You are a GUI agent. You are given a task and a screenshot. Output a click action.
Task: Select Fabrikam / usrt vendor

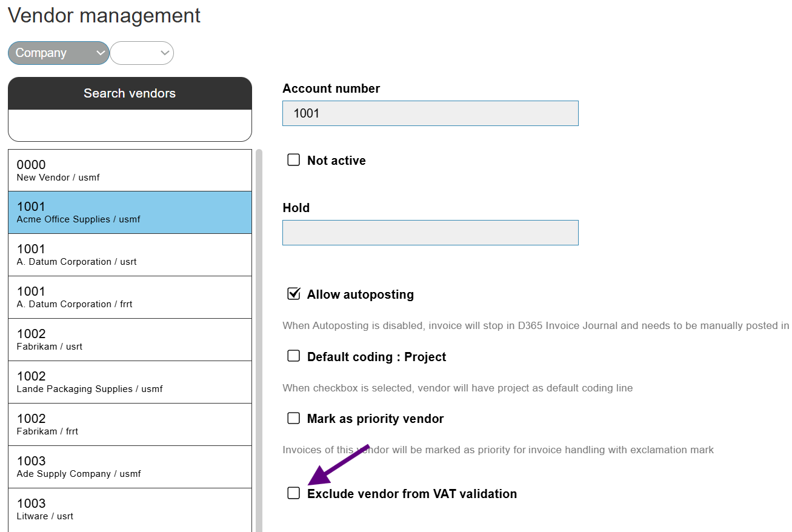pos(130,340)
